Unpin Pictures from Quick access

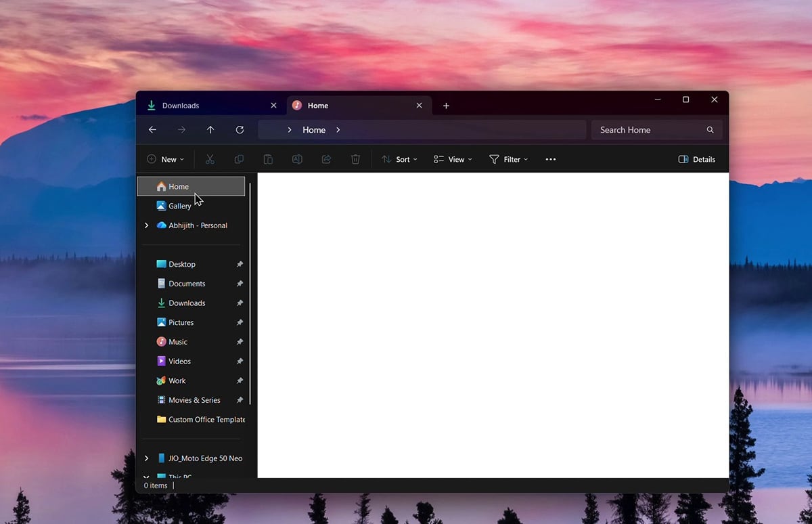point(240,322)
